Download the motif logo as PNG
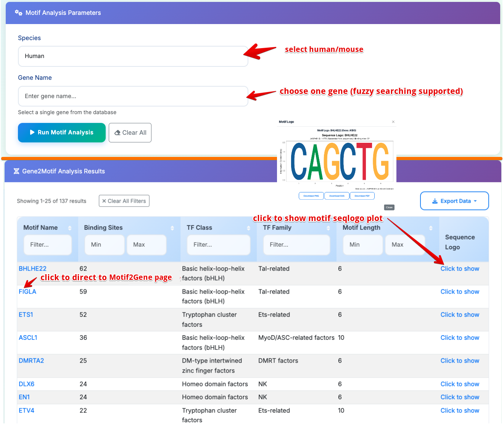 coord(311,196)
